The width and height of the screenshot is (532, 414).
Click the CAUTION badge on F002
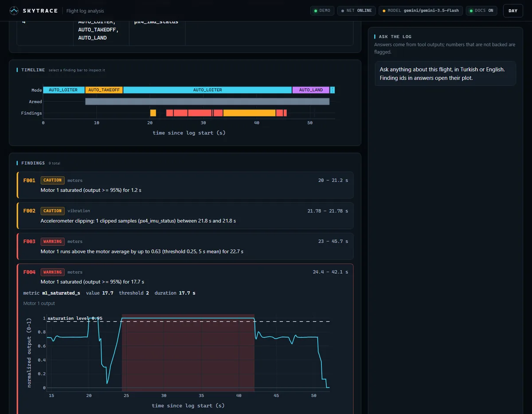coord(52,211)
